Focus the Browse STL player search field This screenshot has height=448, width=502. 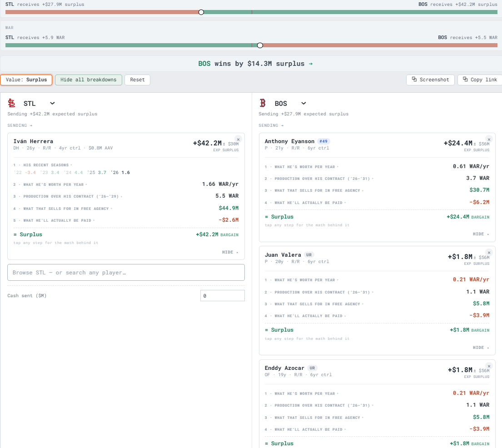[126, 273]
